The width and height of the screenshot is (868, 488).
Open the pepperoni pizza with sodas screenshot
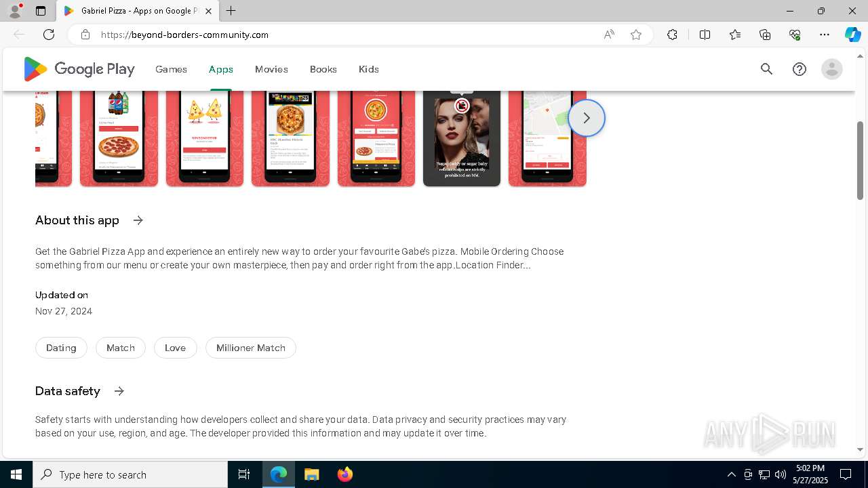(x=119, y=138)
